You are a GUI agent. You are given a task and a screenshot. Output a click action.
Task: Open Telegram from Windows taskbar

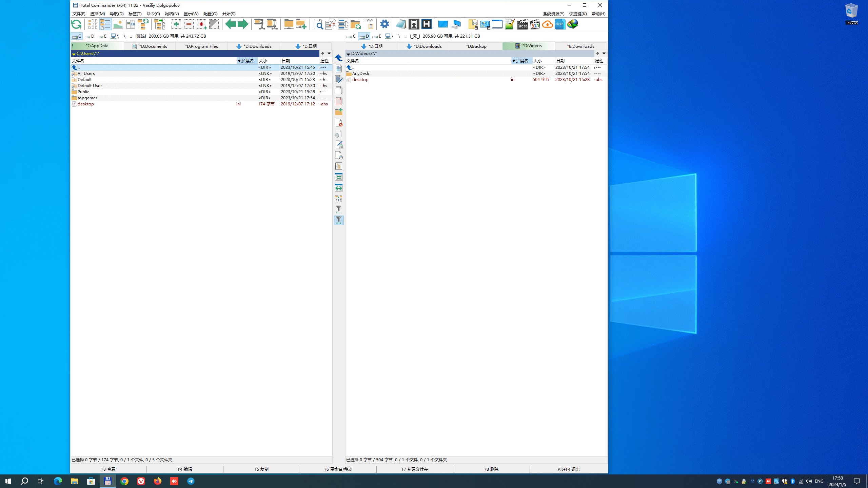click(191, 481)
